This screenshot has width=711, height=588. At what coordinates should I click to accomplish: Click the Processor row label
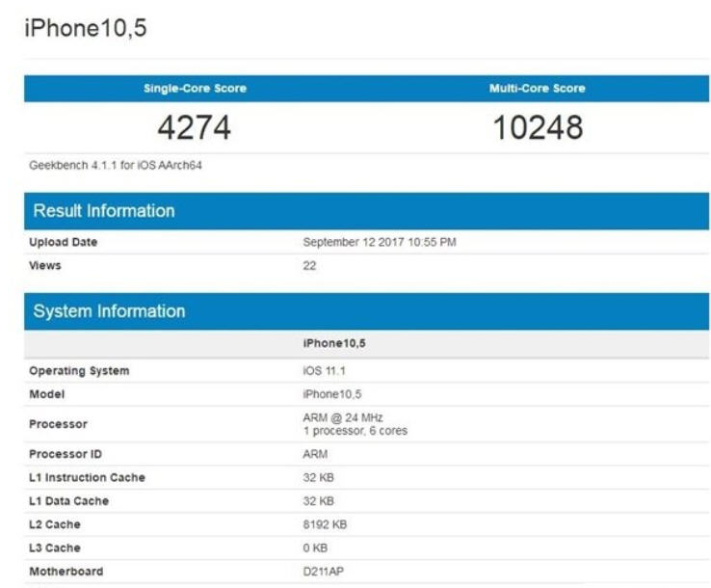(x=58, y=424)
